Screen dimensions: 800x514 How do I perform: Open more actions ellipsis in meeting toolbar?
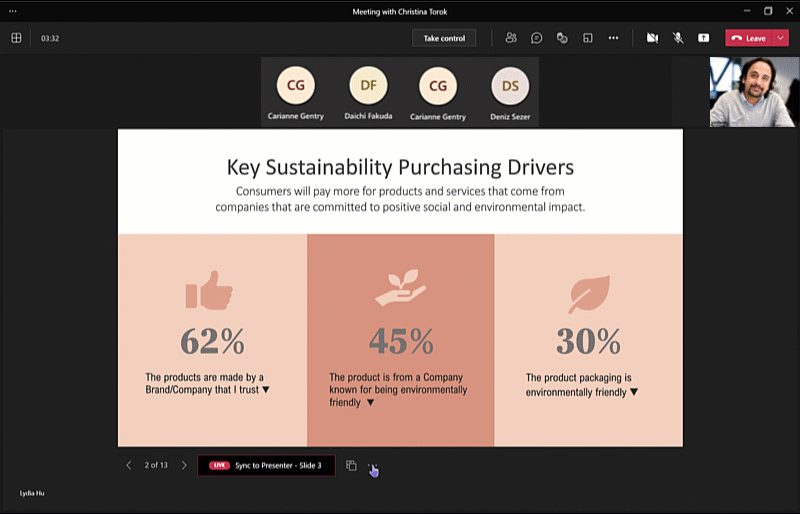[613, 38]
